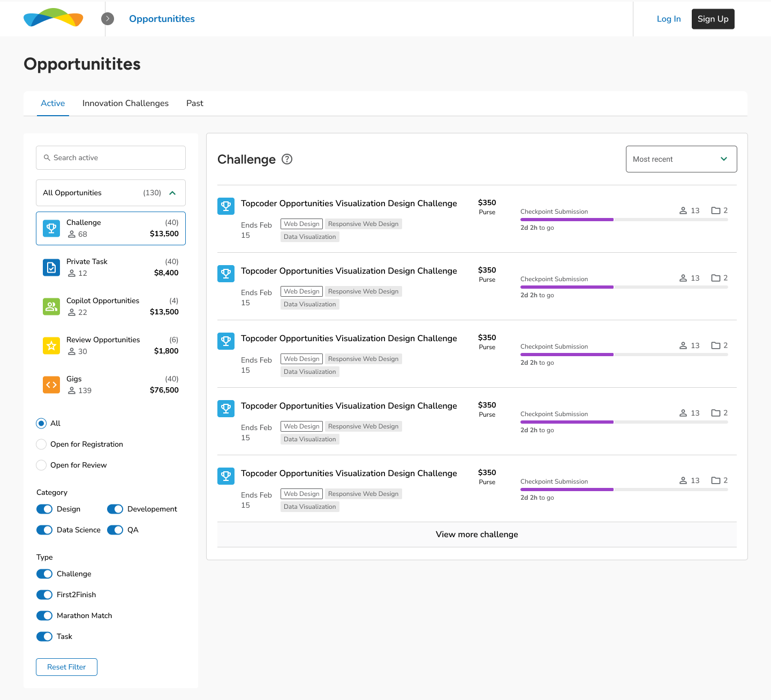Image resolution: width=771 pixels, height=700 pixels.
Task: Click the Private Task document icon
Action: click(51, 267)
